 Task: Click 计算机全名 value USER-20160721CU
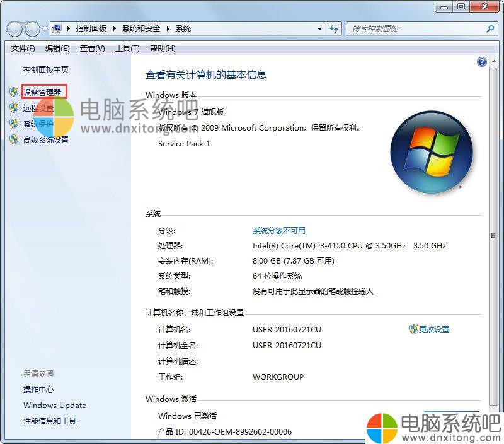(287, 345)
